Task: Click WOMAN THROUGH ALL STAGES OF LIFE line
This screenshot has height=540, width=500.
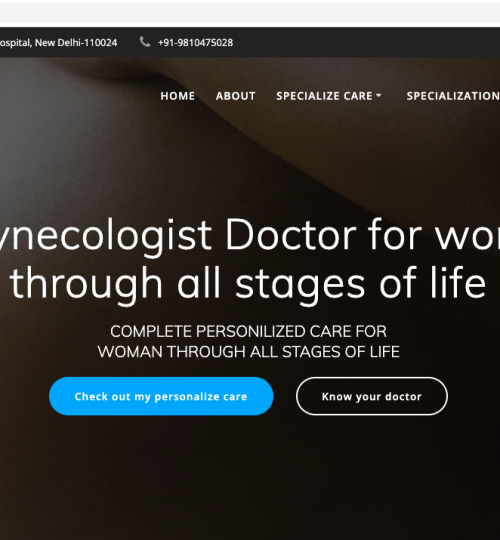Action: [249, 352]
